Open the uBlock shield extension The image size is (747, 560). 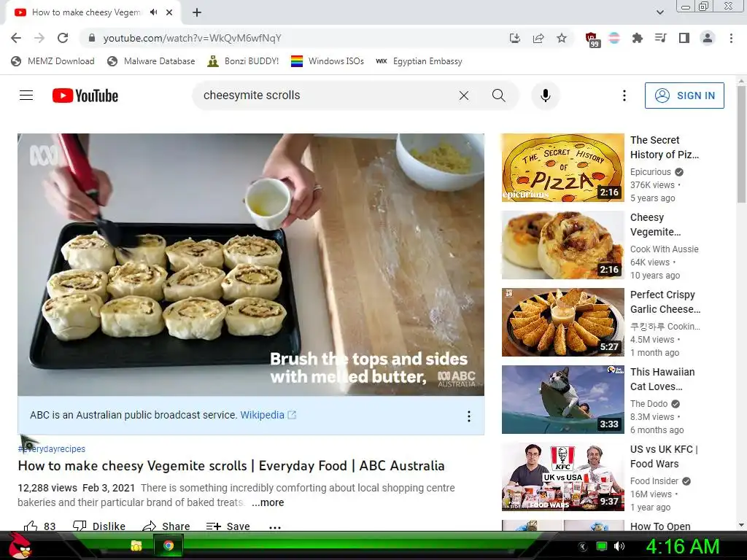(x=592, y=39)
